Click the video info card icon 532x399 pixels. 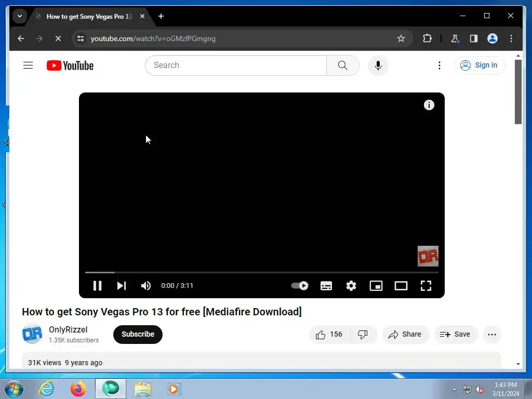coord(429,105)
